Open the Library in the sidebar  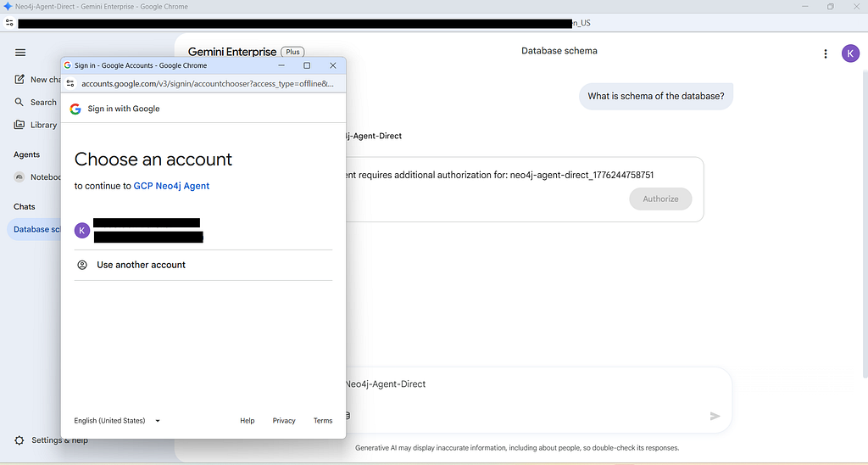pyautogui.click(x=19, y=125)
